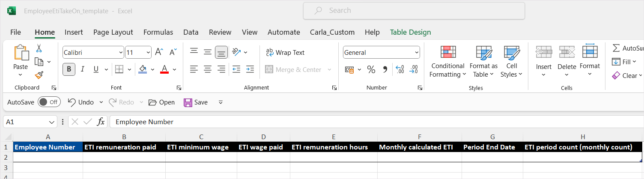Click Increase Font Size icon
This screenshot has height=179, width=644.
click(159, 52)
